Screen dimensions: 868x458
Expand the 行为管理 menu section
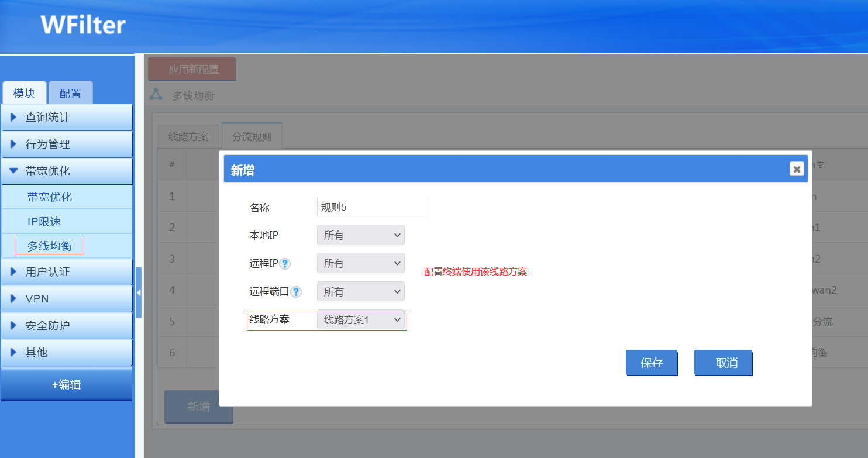click(x=67, y=144)
